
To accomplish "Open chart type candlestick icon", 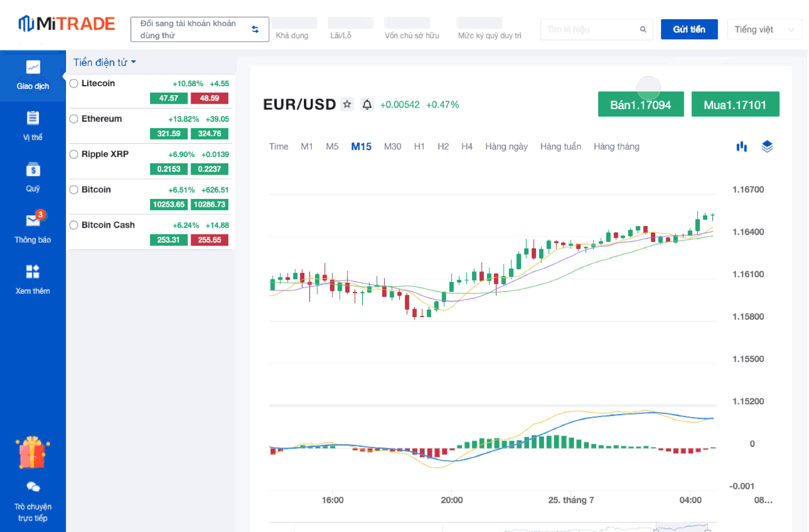I will pos(741,146).
